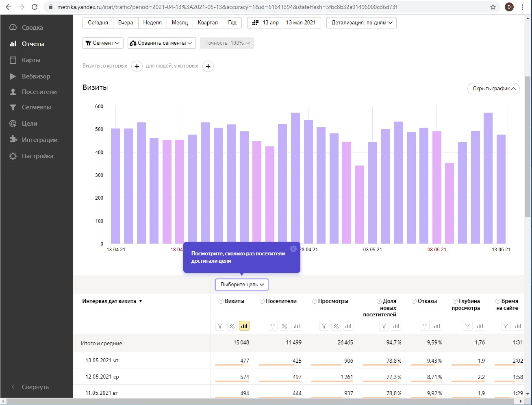Toggle the percent view under Посетители column
The height and width of the screenshot is (405, 532).
click(x=284, y=326)
